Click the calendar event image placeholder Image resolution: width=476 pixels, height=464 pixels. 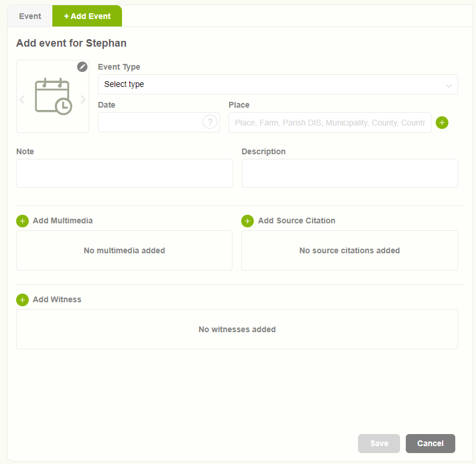tap(52, 96)
